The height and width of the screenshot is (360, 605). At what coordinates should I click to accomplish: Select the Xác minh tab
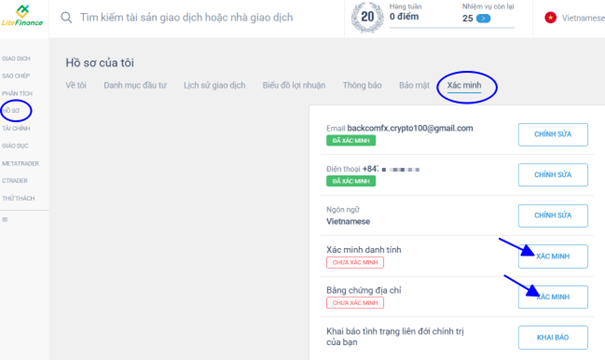[x=464, y=85]
